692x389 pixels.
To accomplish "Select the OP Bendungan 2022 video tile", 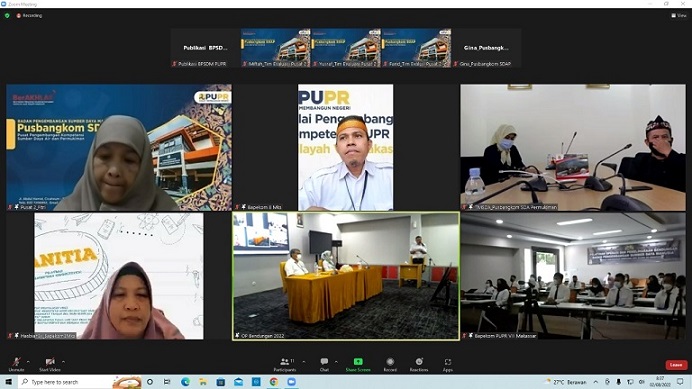I will 346,276.
